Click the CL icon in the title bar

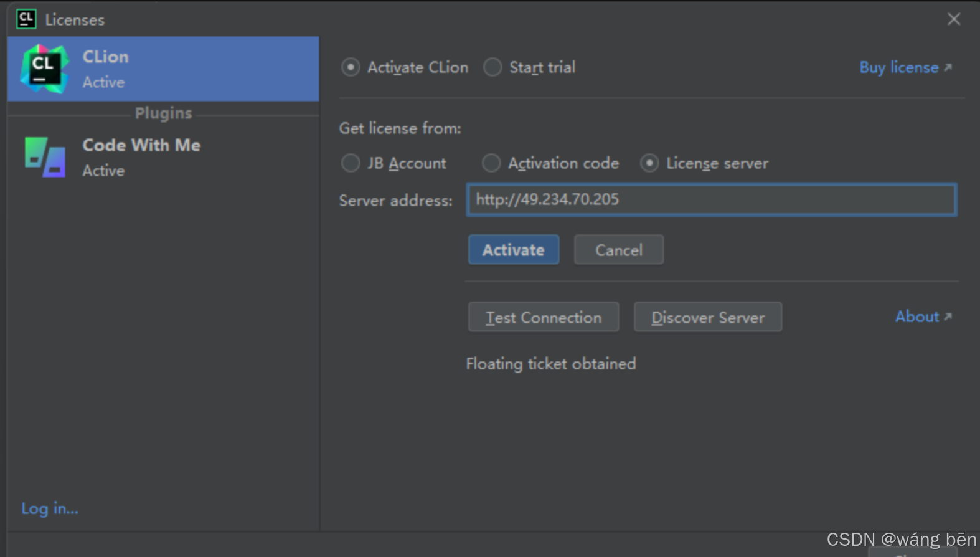(26, 19)
